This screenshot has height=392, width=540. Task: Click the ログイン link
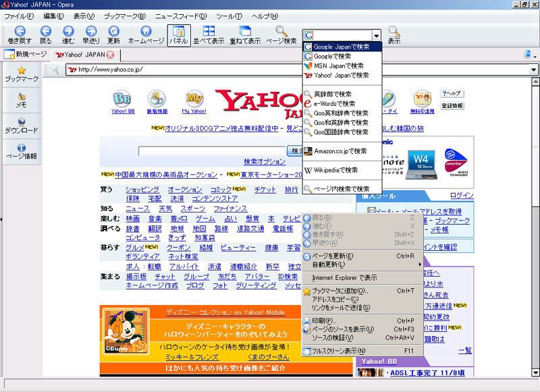[x=462, y=196]
